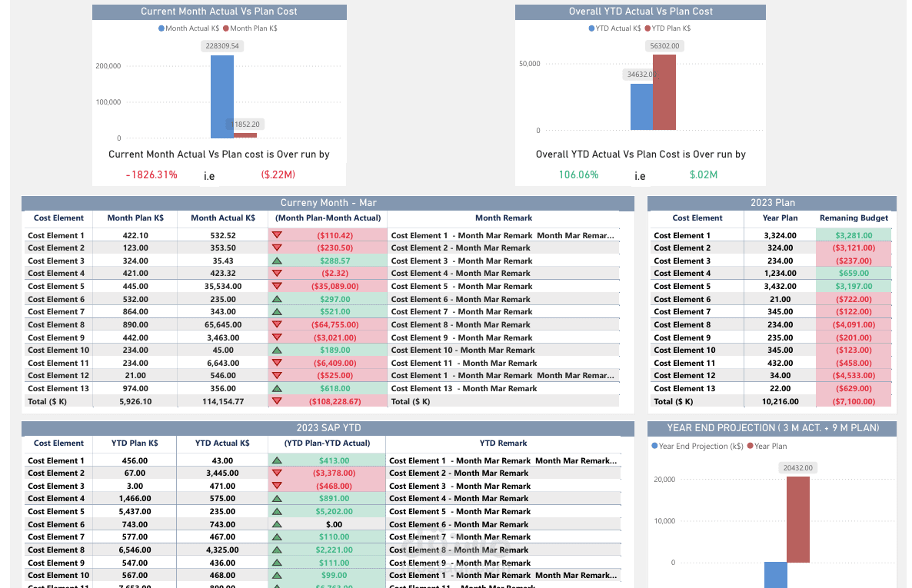
Task: Click green up arrow beside $413.00 in YTD table
Action: click(277, 460)
